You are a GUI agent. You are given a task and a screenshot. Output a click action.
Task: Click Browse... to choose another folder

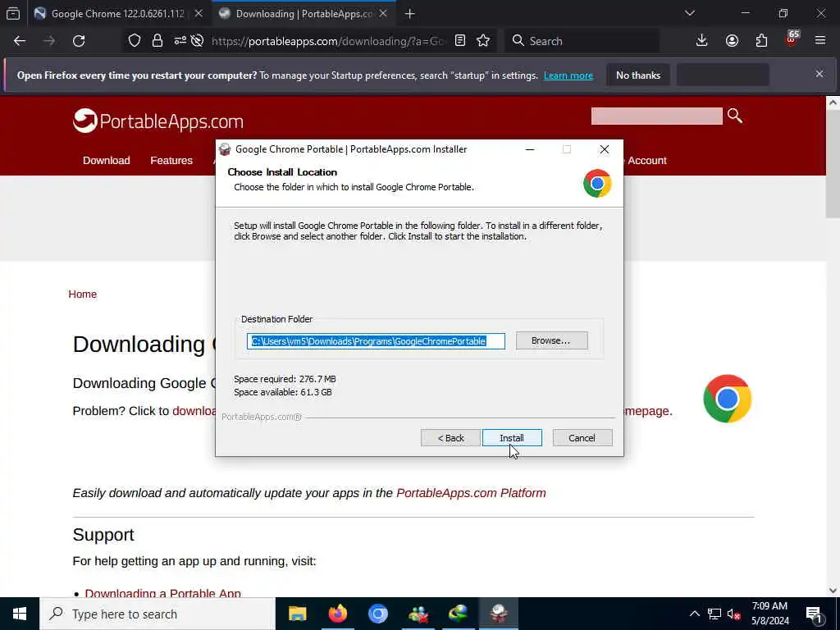[x=551, y=340]
